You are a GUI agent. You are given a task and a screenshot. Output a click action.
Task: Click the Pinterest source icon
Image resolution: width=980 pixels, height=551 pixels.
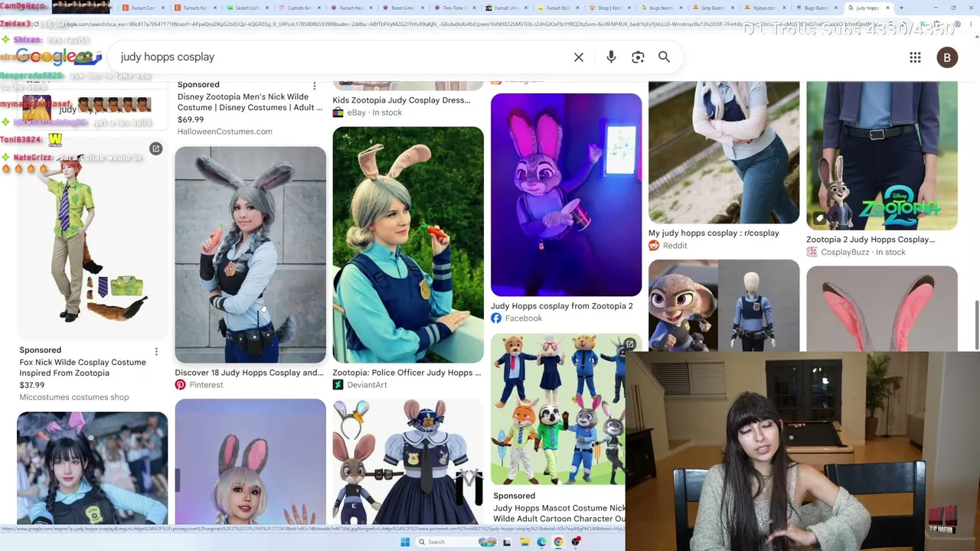pyautogui.click(x=180, y=385)
